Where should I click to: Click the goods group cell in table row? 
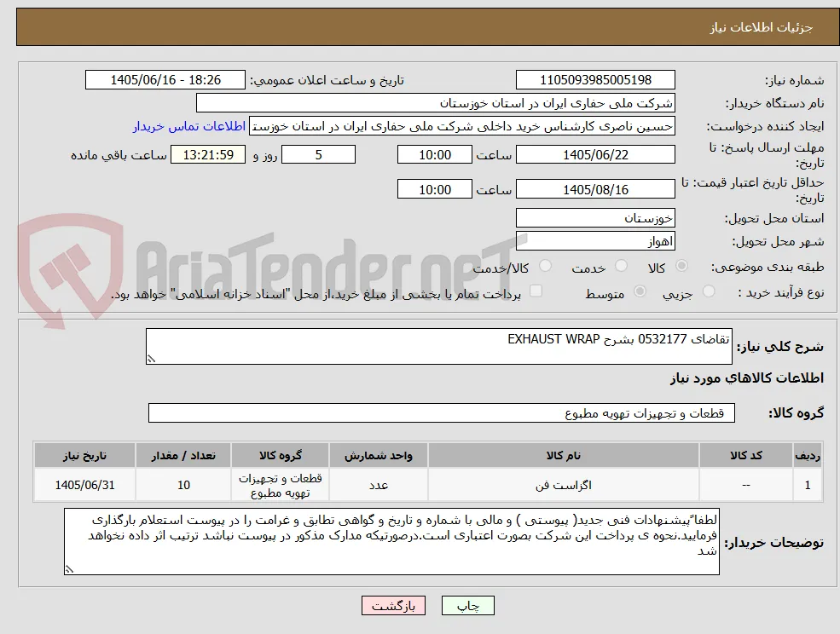pyautogui.click(x=281, y=485)
